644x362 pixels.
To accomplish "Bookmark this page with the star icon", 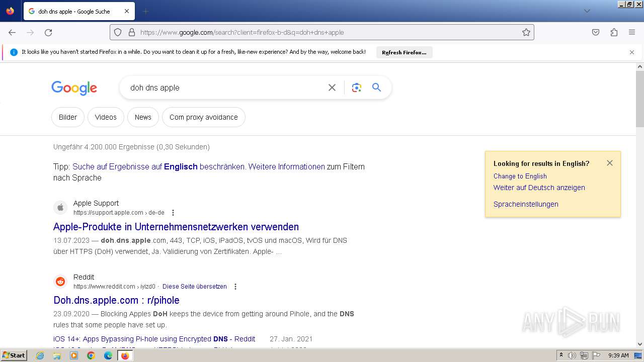I will (x=526, y=32).
